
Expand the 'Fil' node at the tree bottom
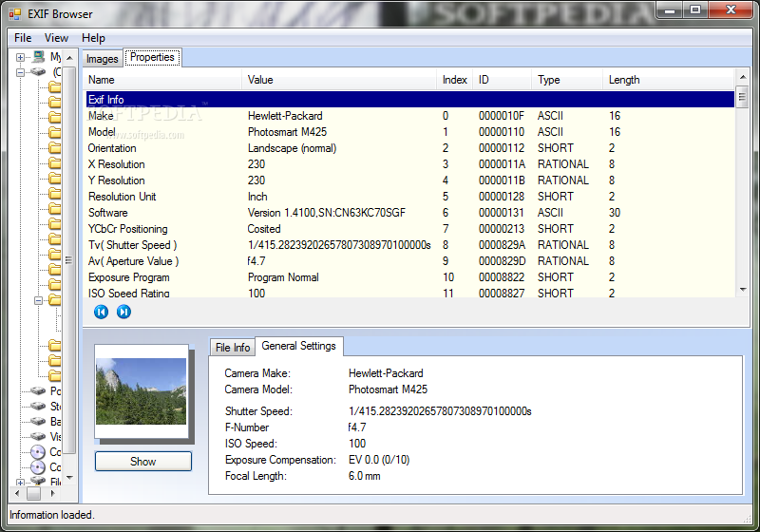[x=20, y=482]
